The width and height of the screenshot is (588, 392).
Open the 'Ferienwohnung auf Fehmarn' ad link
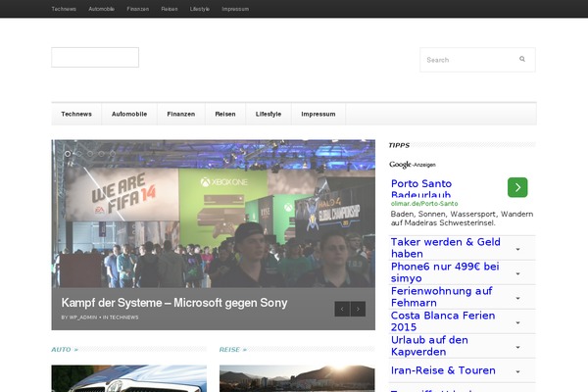[441, 297]
